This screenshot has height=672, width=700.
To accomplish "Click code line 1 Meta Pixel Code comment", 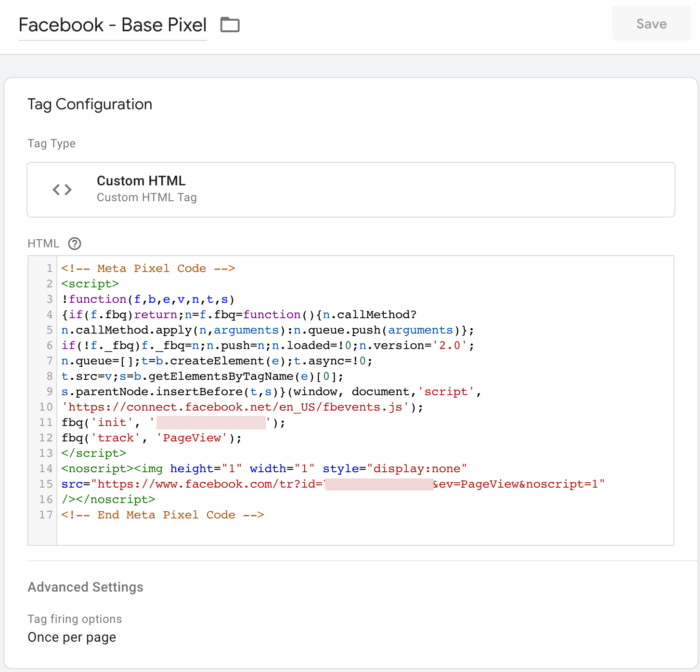I will [x=148, y=268].
